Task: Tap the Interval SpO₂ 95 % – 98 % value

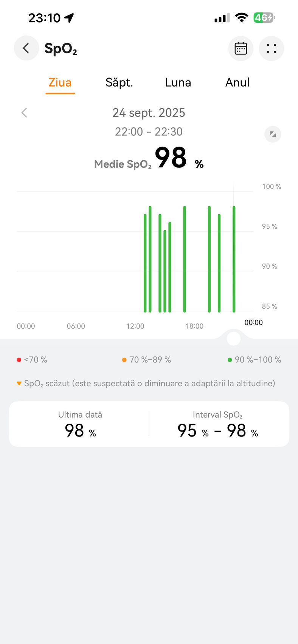Action: pos(217,430)
